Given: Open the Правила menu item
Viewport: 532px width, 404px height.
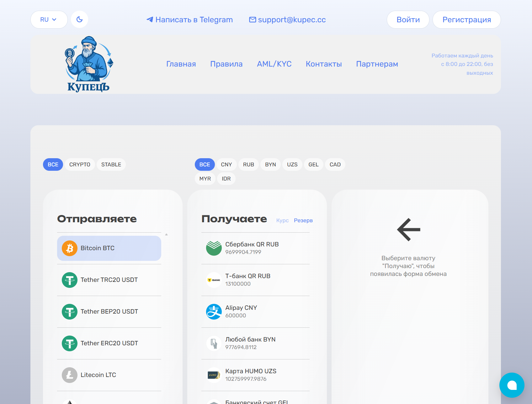Looking at the screenshot, I should pos(226,64).
